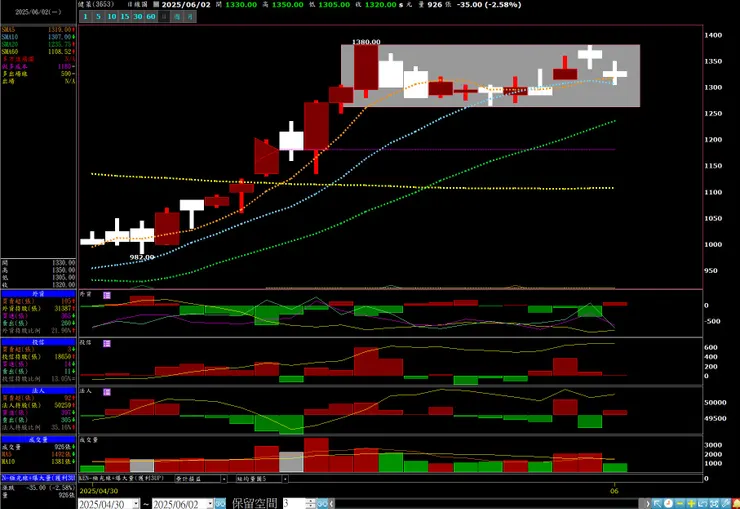Click the red alert bell icon
Image resolution: width=740 pixels, height=509 pixels.
click(736, 503)
